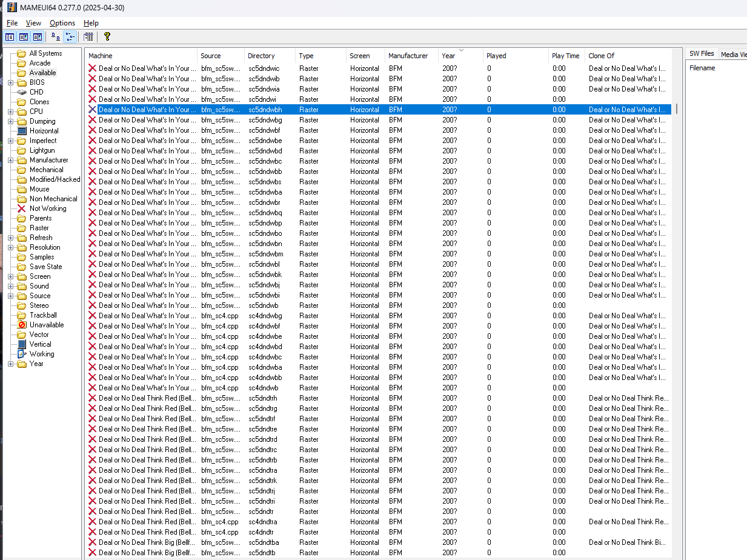Toggle the grouped tree view toolbar button
Viewport: 747px width, 560px height.
tap(70, 37)
